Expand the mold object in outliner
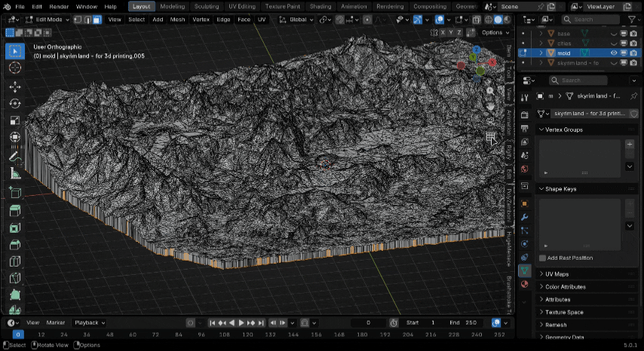Viewport: 644px width, 351px height. point(541,53)
